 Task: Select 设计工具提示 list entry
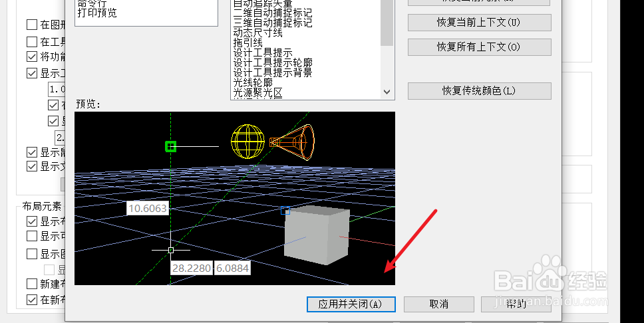[263, 53]
